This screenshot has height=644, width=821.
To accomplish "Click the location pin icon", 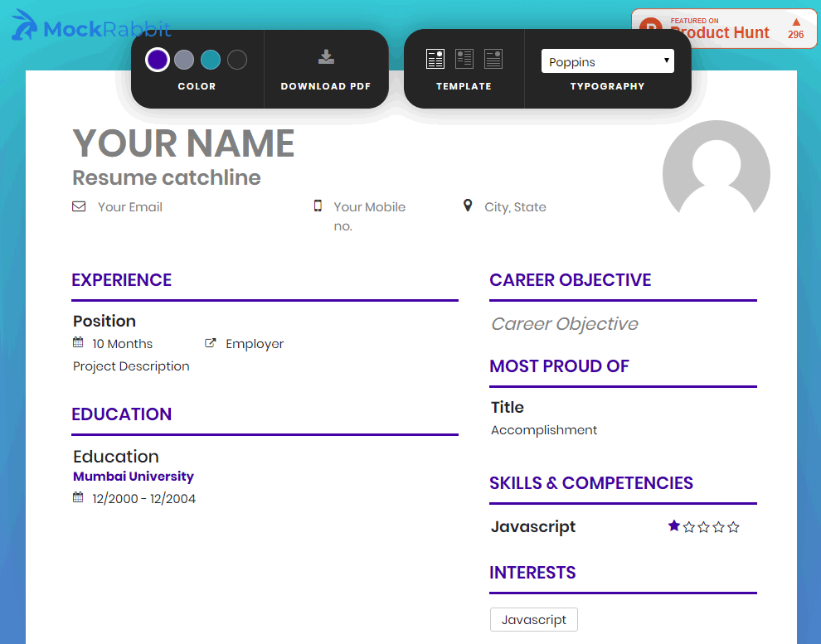I will [468, 205].
